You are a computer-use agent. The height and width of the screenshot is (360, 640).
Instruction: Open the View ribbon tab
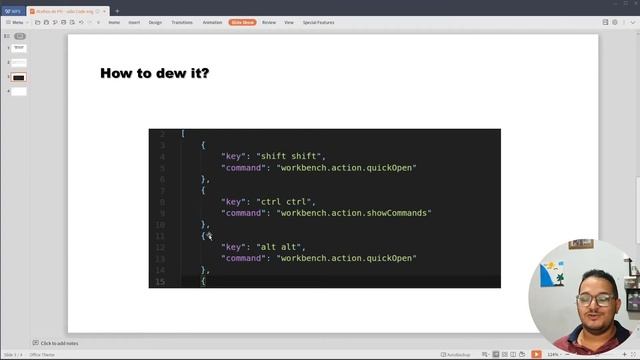pyautogui.click(x=289, y=22)
